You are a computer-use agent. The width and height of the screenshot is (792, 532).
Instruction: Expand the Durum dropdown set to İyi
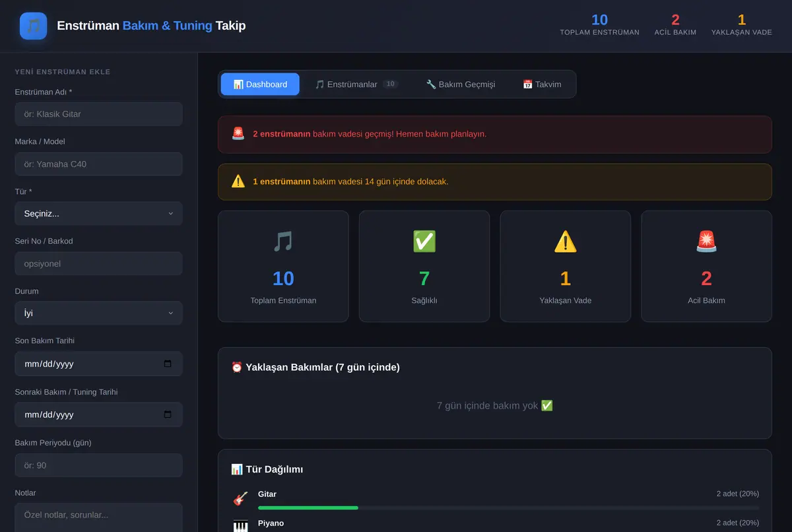pos(98,313)
